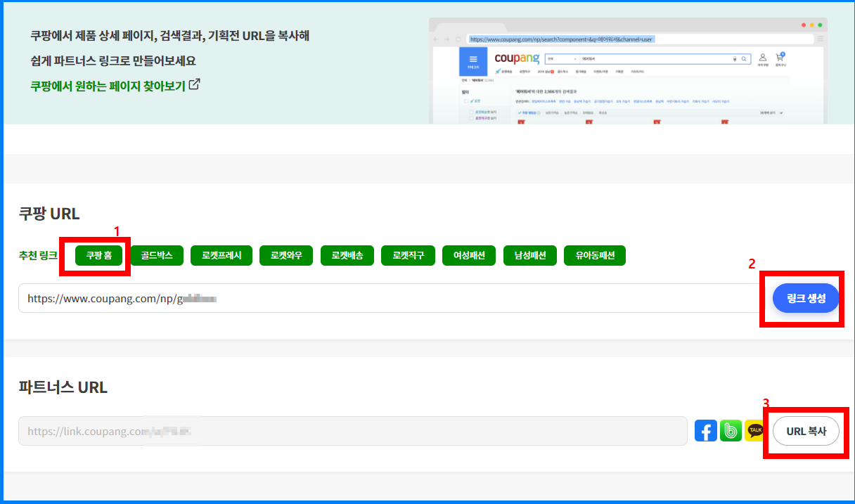This screenshot has height=504, width=855.
Task: Click the 쿠팡 URL heading text
Action: point(49,214)
